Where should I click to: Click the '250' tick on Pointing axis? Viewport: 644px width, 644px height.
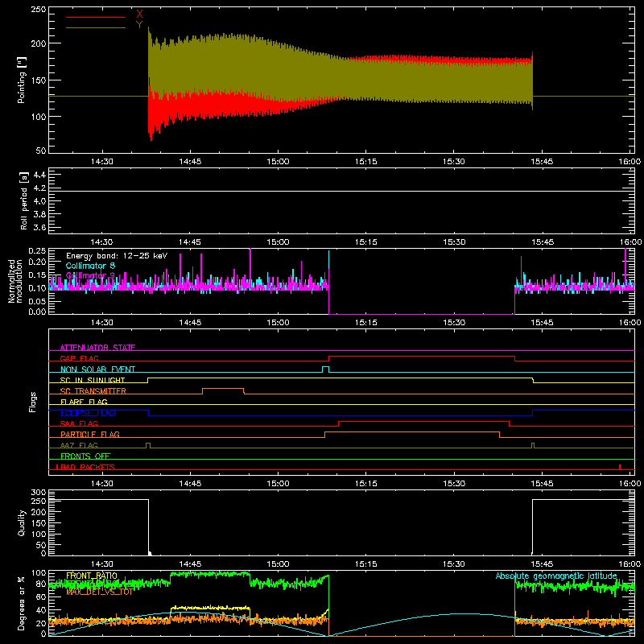coord(38,10)
